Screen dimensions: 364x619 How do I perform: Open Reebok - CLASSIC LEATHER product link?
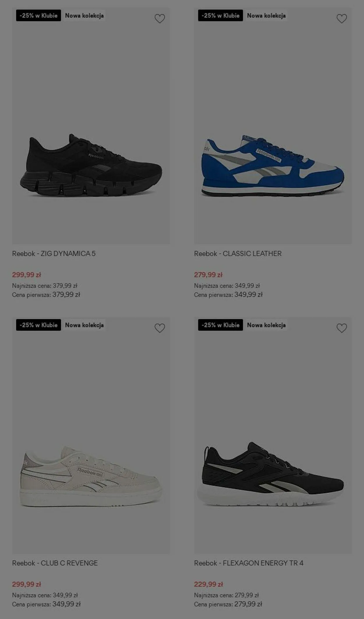(x=238, y=254)
